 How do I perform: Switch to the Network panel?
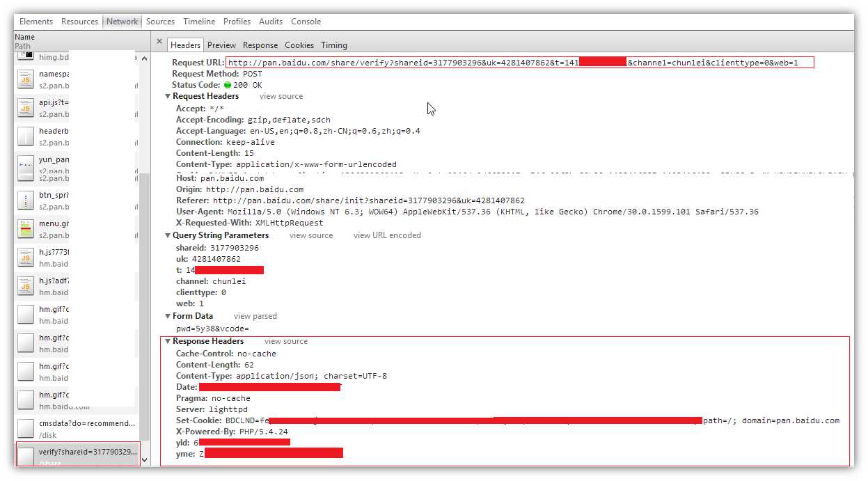pos(123,22)
